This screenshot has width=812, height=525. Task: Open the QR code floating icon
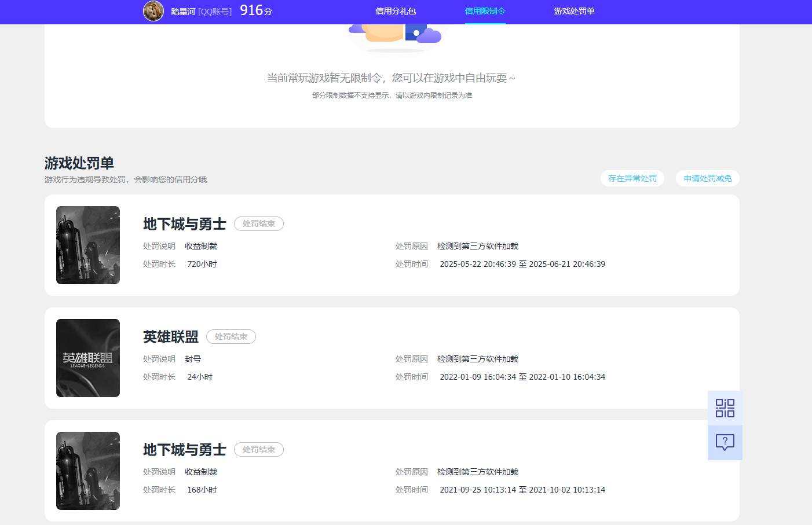[x=725, y=408]
